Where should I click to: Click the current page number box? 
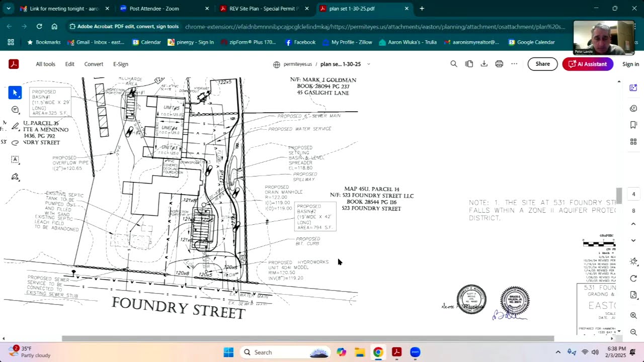(633, 194)
